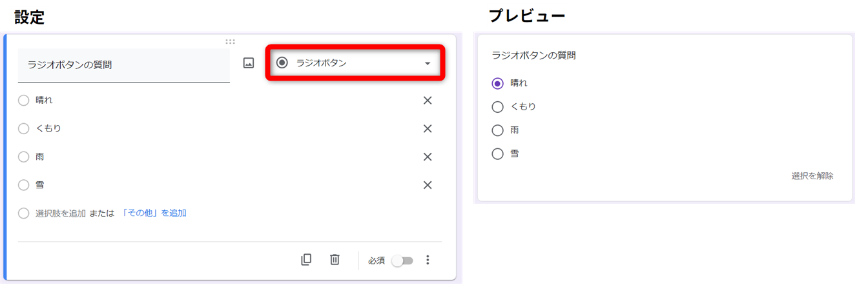Click the 「その他」を追加 link
The width and height of the screenshot is (868, 285).
click(x=154, y=213)
